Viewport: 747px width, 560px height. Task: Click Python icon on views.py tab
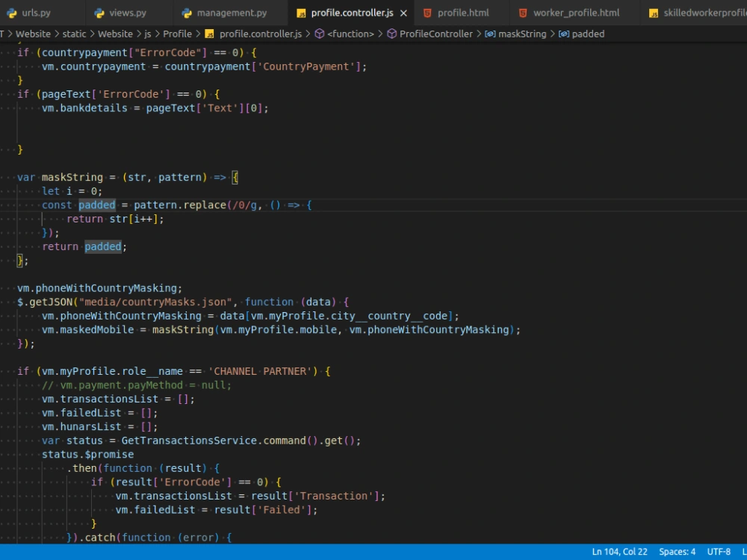click(x=99, y=13)
